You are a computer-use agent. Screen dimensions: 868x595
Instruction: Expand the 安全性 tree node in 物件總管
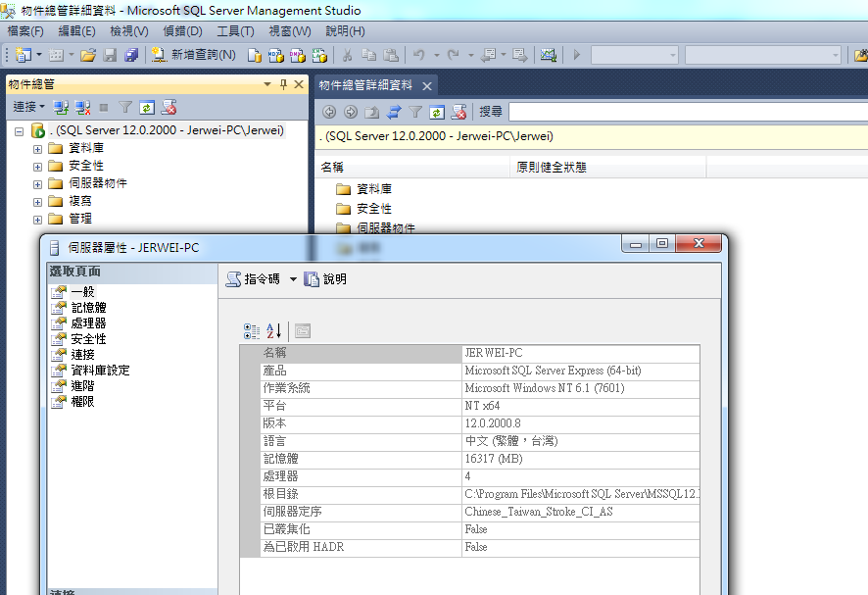click(37, 167)
